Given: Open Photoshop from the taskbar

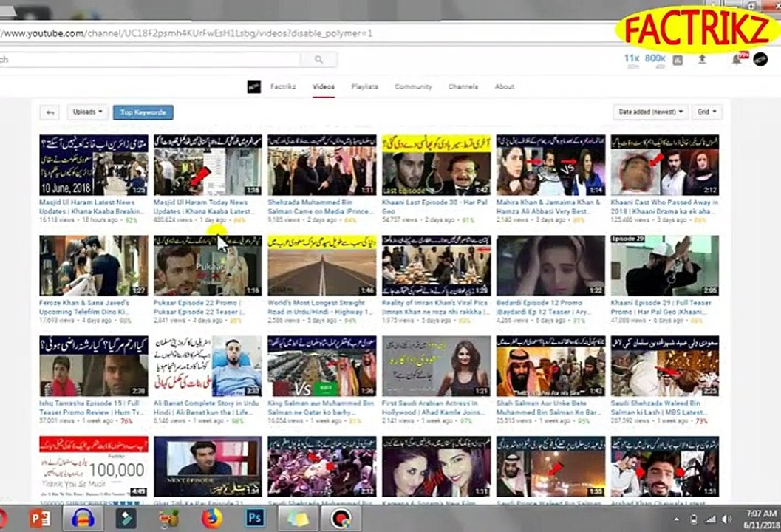Looking at the screenshot, I should point(254,519).
